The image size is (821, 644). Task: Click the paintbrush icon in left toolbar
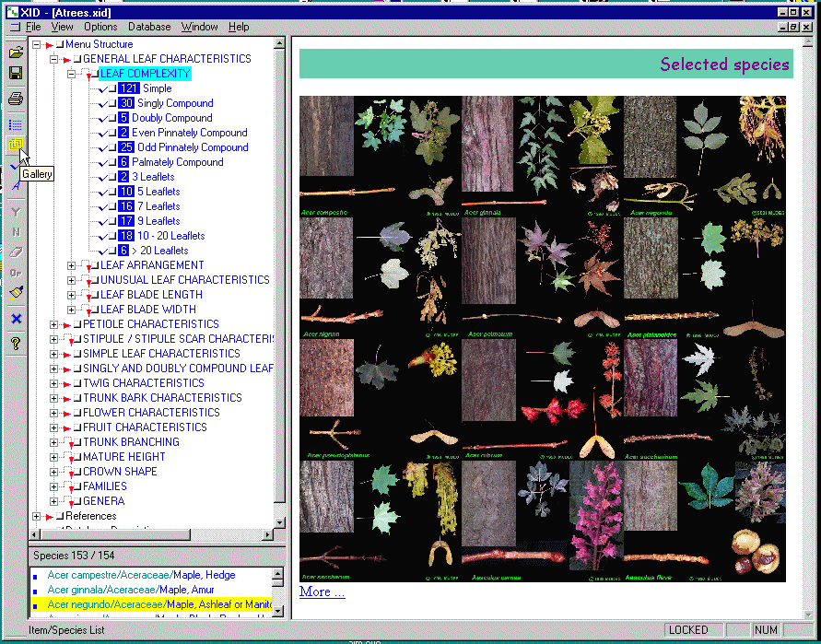pos(16,293)
